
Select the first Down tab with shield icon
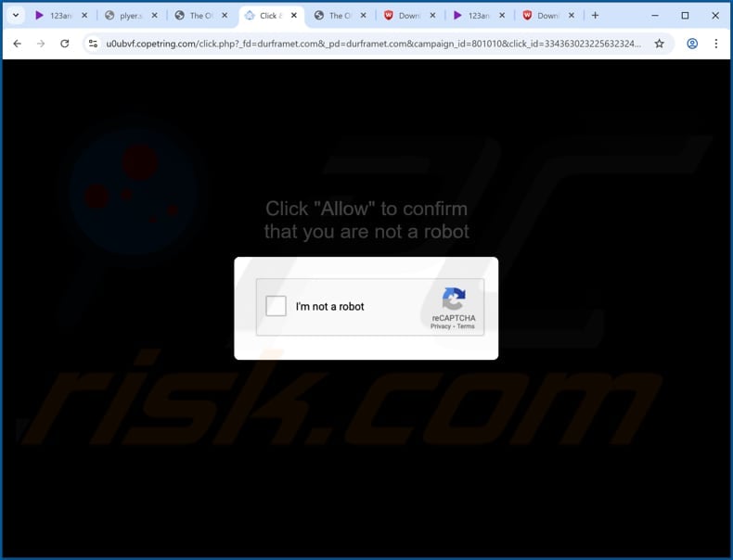click(x=403, y=16)
